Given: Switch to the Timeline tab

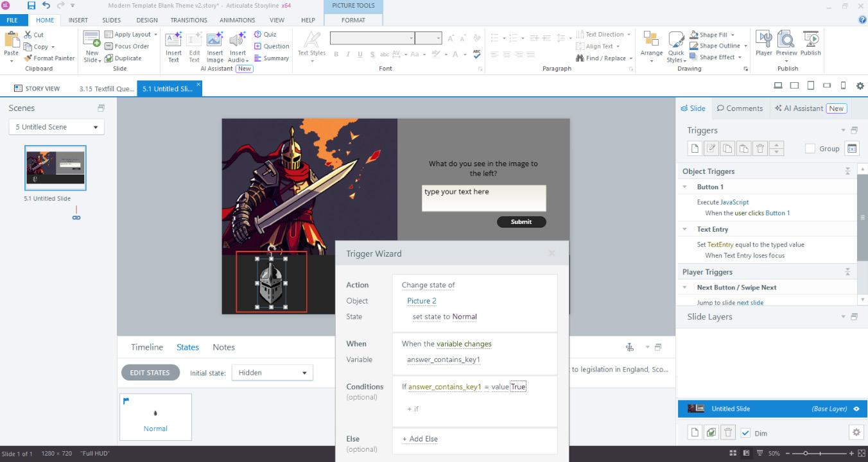Looking at the screenshot, I should (x=147, y=347).
